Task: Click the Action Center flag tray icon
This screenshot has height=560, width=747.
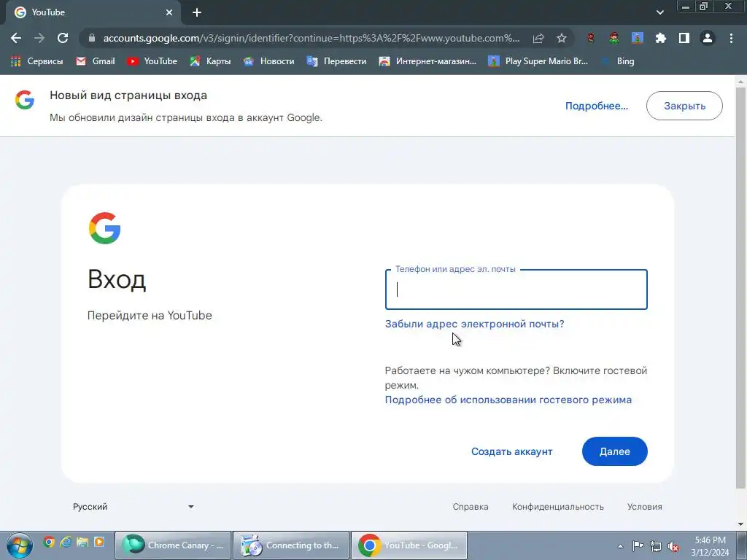Action: click(638, 546)
